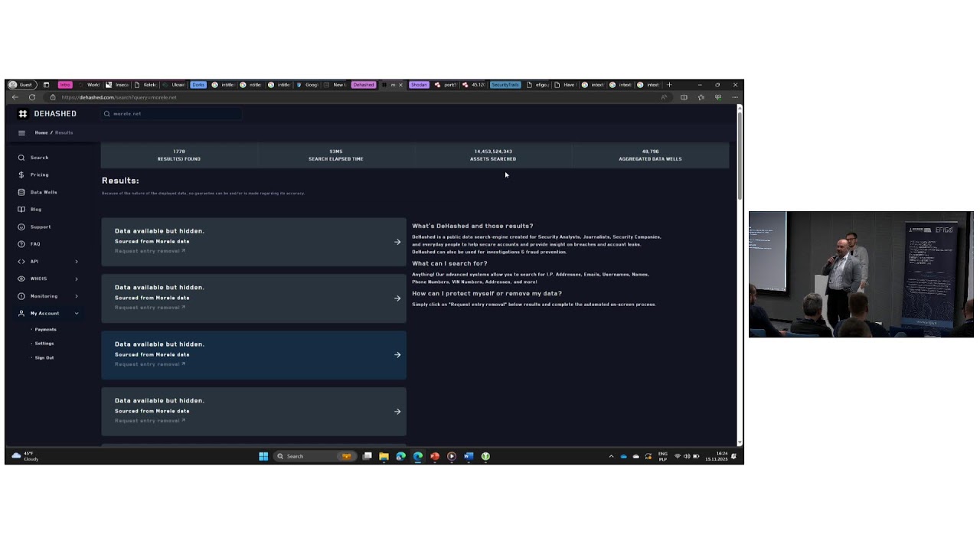Close the active browser tab
Viewport: 980px width, 551px height.
(400, 85)
